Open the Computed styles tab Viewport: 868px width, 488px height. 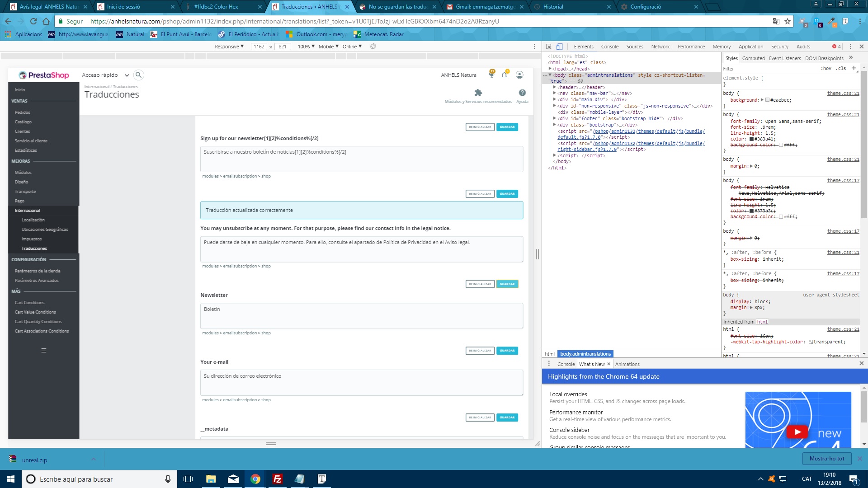(x=753, y=58)
